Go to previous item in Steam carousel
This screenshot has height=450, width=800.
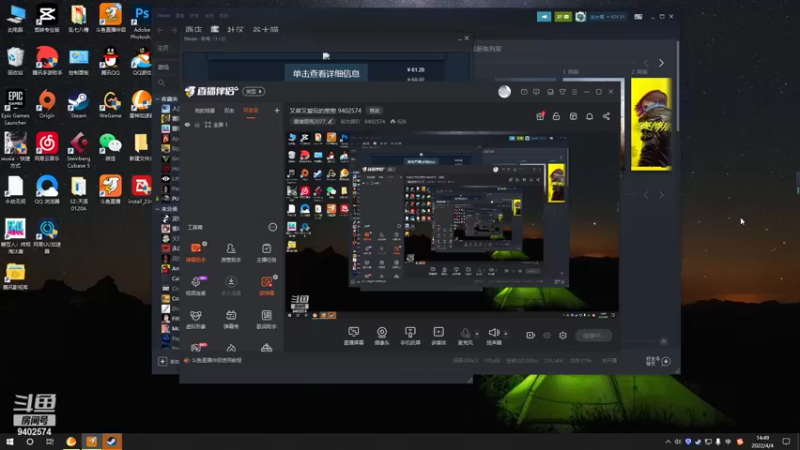click(646, 63)
